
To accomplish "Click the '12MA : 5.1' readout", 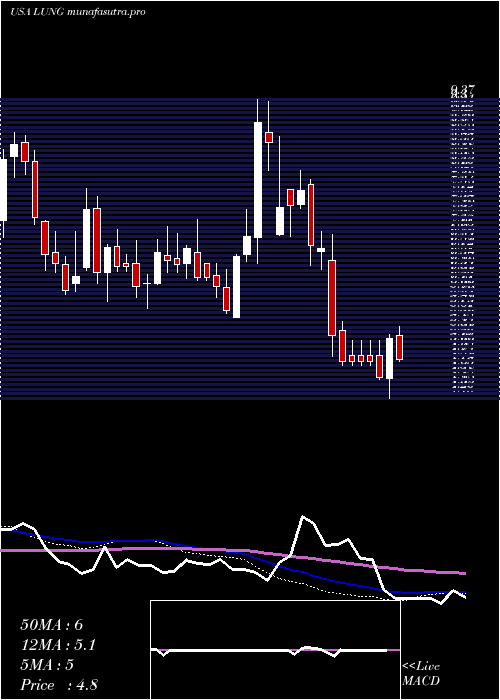I will coord(58,645).
